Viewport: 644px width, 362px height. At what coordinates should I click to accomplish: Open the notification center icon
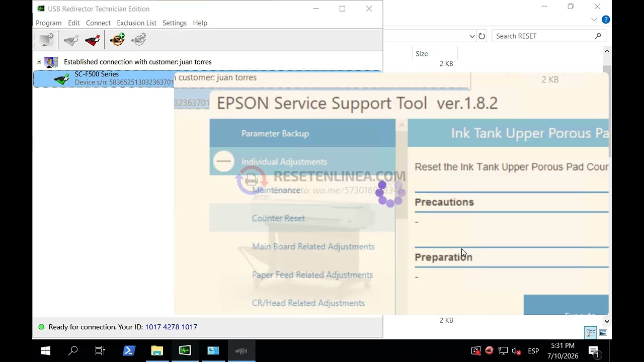point(594,351)
